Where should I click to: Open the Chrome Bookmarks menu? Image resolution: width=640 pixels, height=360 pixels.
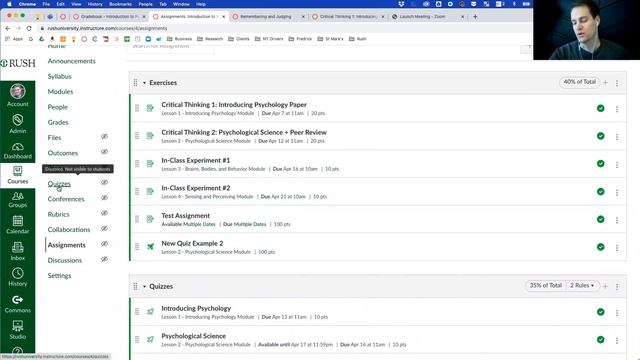[x=120, y=4]
